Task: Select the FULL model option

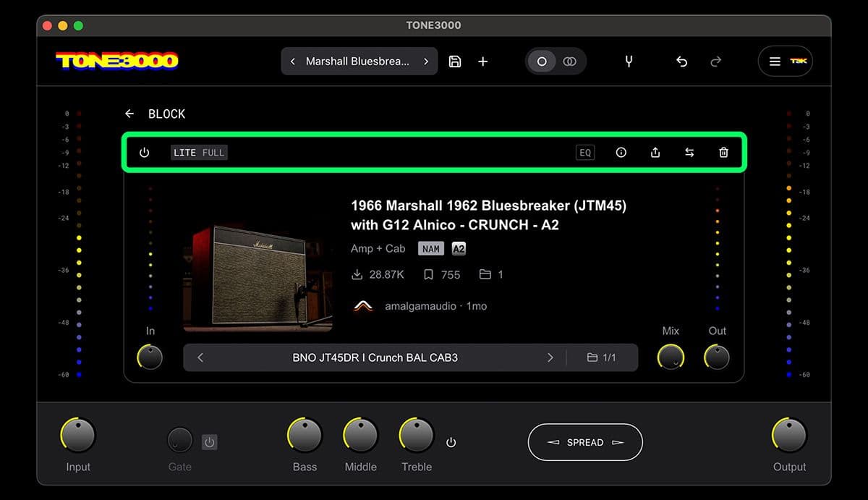Action: pyautogui.click(x=213, y=153)
